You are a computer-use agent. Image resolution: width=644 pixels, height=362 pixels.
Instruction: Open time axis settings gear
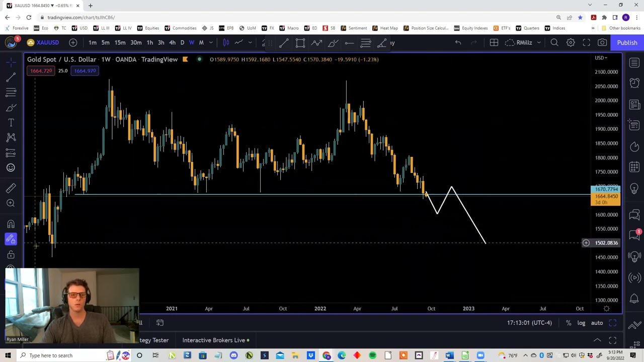606,309
